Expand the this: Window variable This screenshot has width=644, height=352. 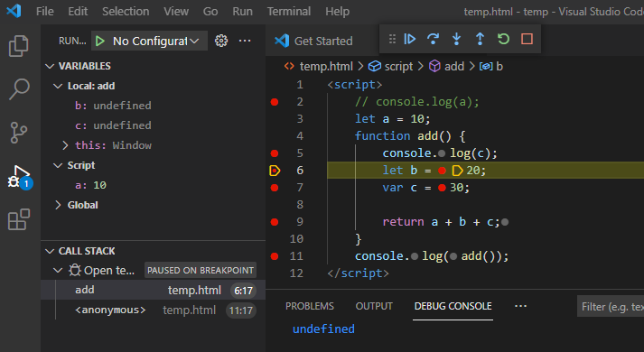[65, 145]
